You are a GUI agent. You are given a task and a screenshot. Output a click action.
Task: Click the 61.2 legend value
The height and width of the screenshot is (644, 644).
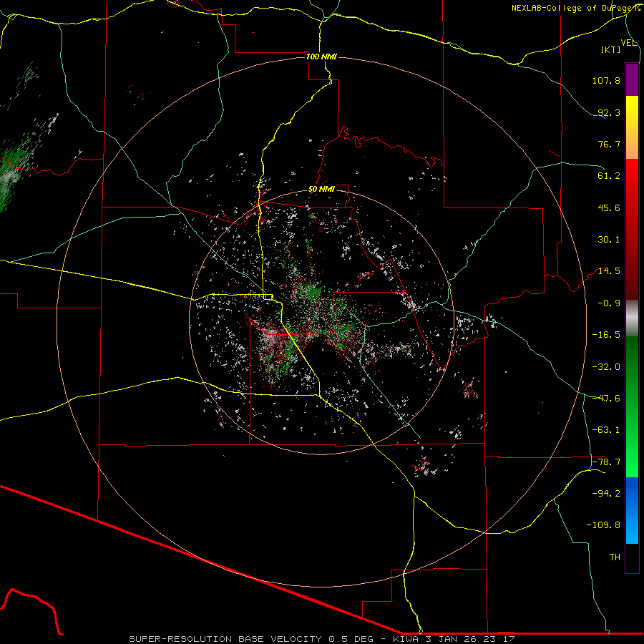click(x=609, y=176)
